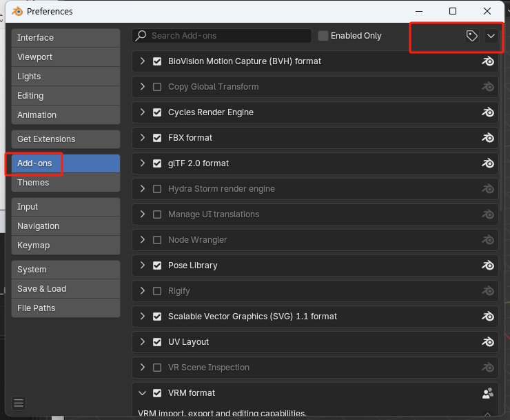Select the Themes section

(65, 183)
